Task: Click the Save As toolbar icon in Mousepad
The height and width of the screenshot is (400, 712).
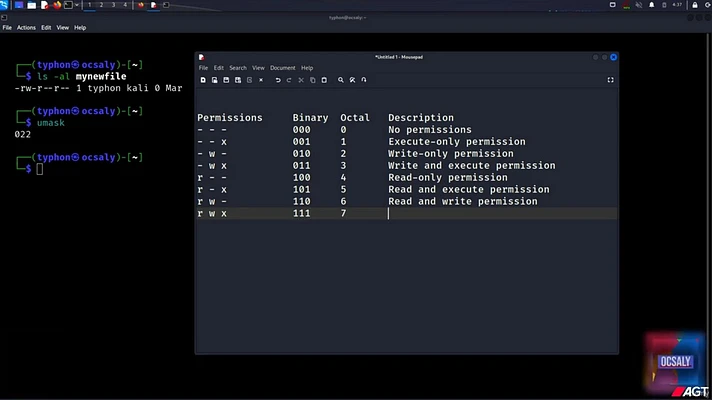Action: (238, 80)
